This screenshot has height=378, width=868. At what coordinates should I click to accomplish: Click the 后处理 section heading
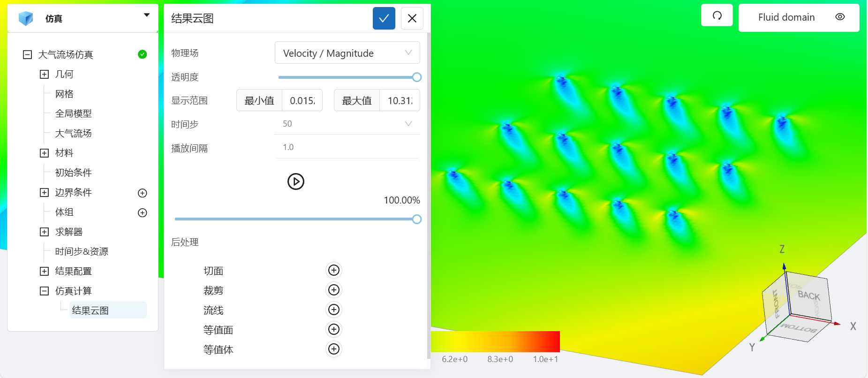click(x=185, y=242)
